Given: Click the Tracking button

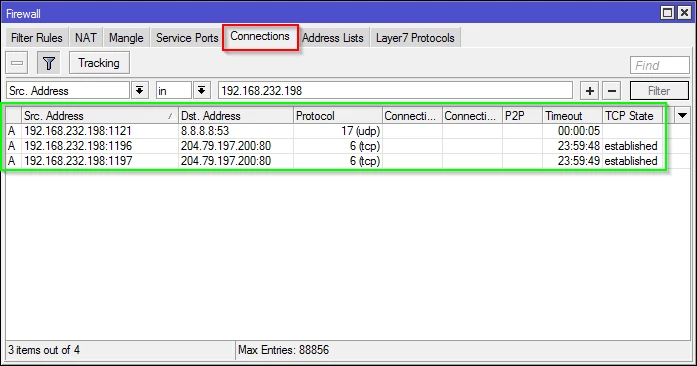Looking at the screenshot, I should point(99,63).
